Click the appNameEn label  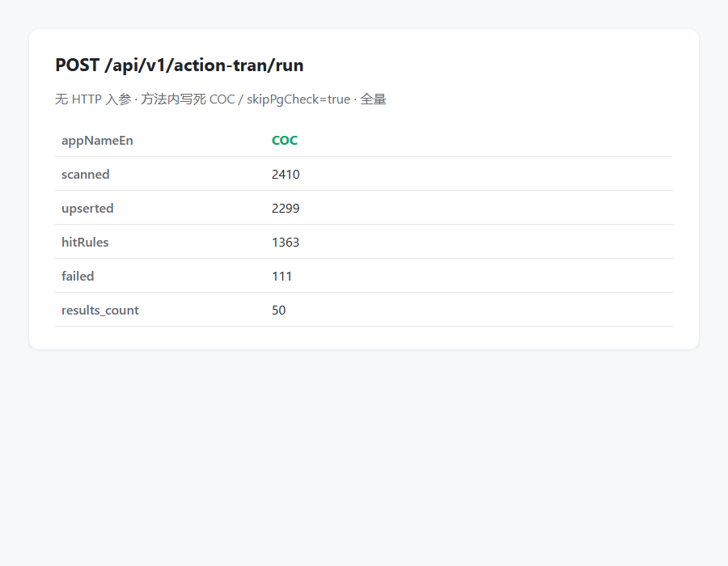point(97,141)
